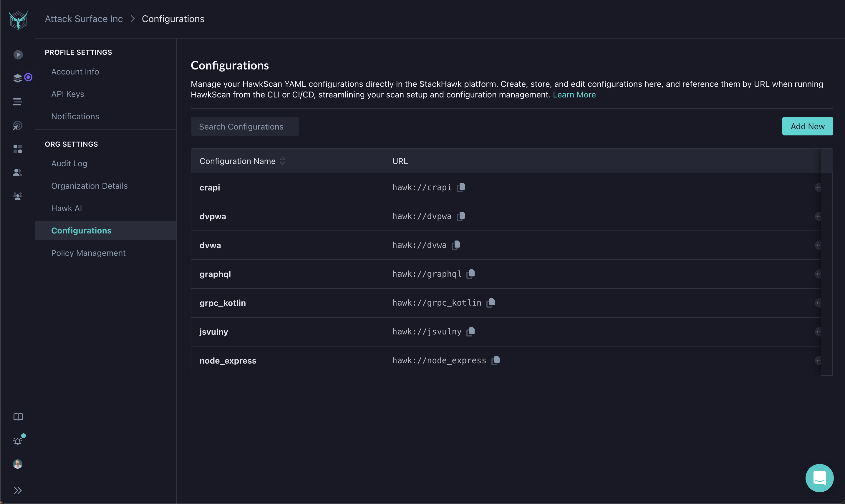The width and height of the screenshot is (845, 504).
Task: Select Policy Management menu item
Action: click(x=88, y=253)
